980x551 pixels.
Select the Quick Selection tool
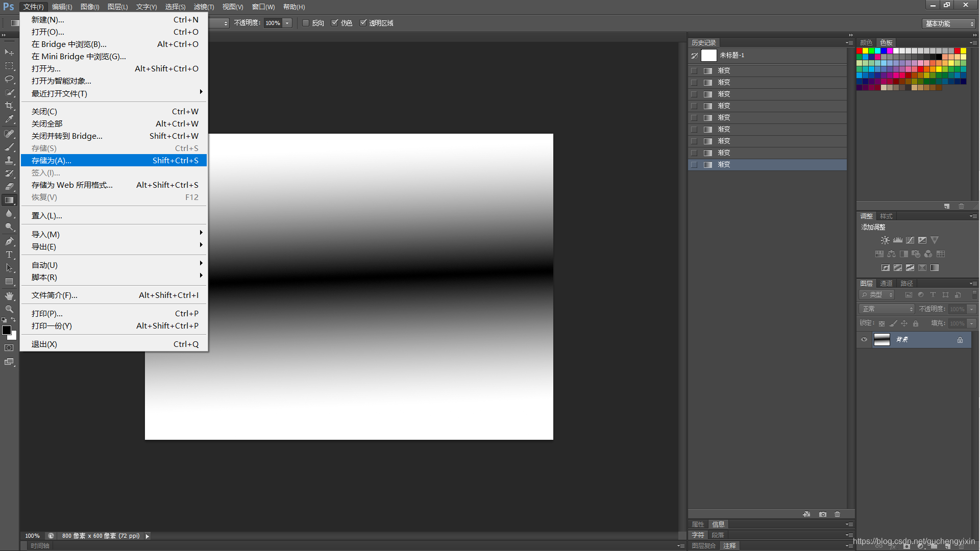[x=9, y=92]
